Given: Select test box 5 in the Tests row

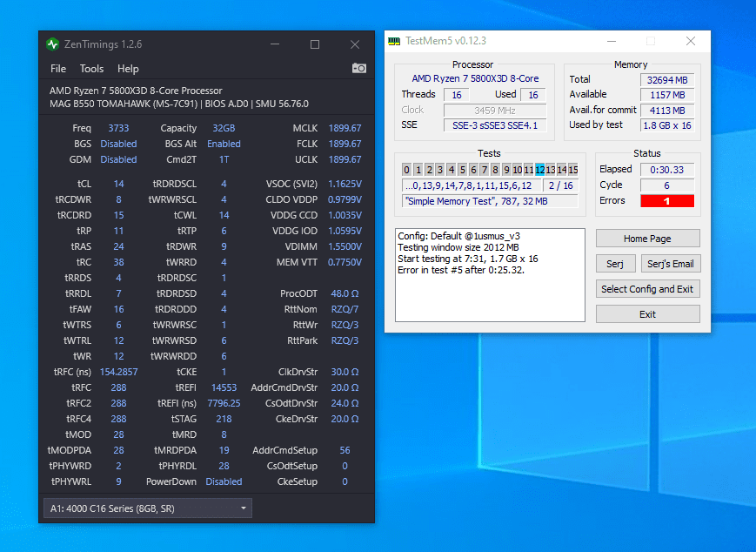Looking at the screenshot, I should 462,170.
